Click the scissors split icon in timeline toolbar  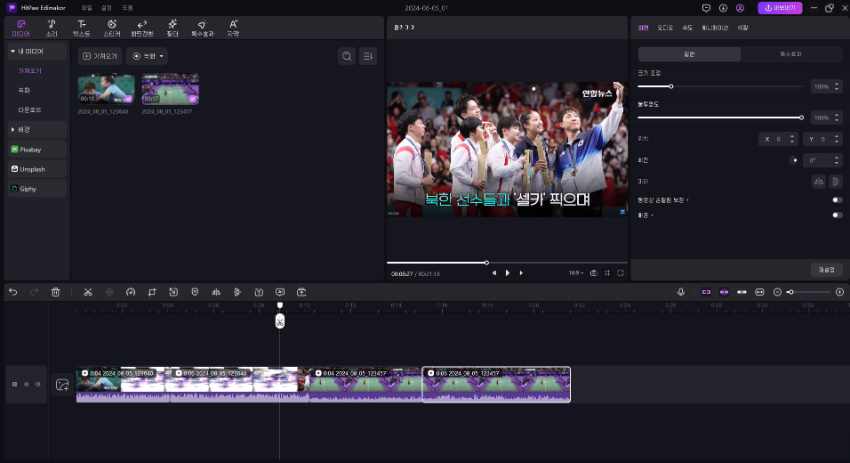[88, 292]
